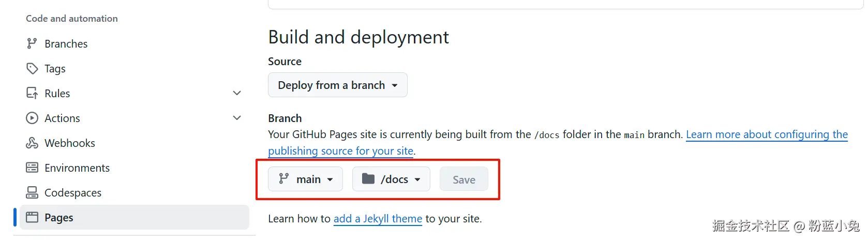The width and height of the screenshot is (868, 241).
Task: Go to Webhooks settings
Action: (x=70, y=143)
